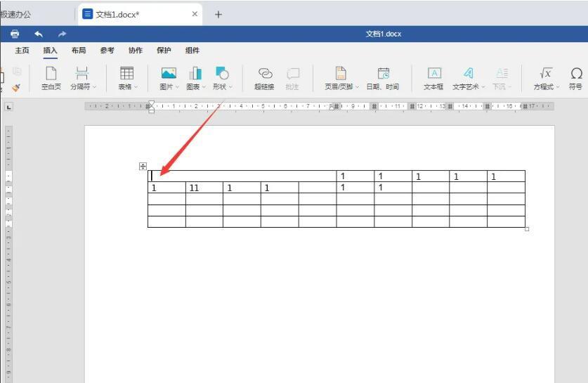The width and height of the screenshot is (588, 383).
Task: Click the drop cap (下沉) icon
Action: coord(502,73)
